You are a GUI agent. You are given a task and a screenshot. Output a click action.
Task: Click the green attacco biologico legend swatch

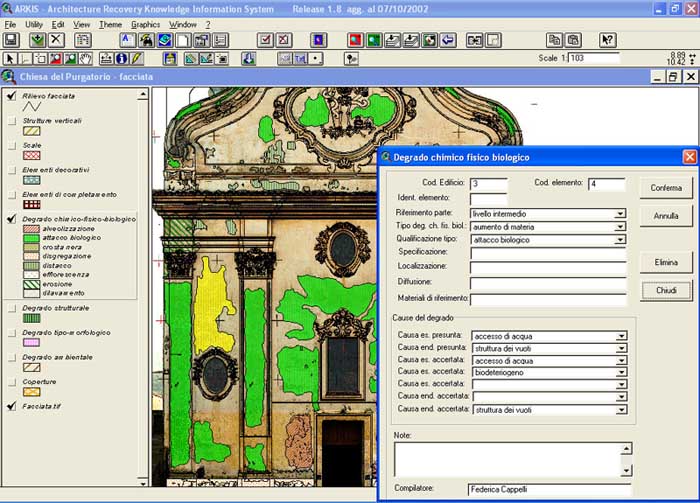point(31,238)
